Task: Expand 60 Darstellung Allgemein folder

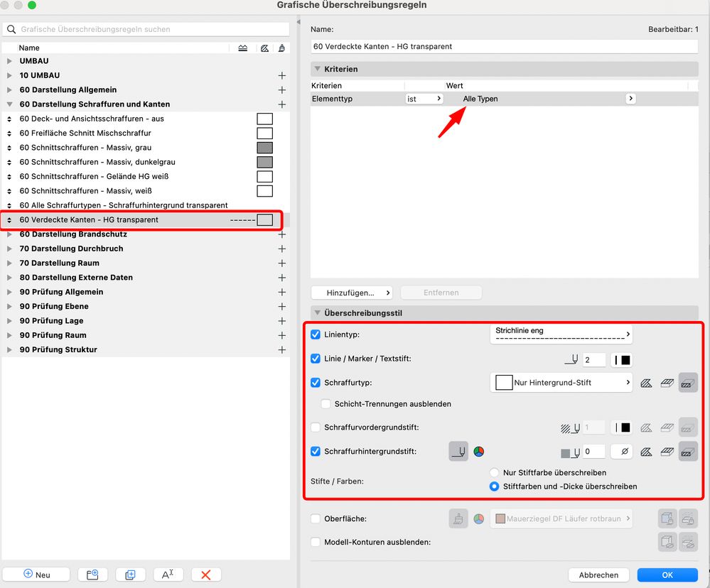Action: pos(9,90)
